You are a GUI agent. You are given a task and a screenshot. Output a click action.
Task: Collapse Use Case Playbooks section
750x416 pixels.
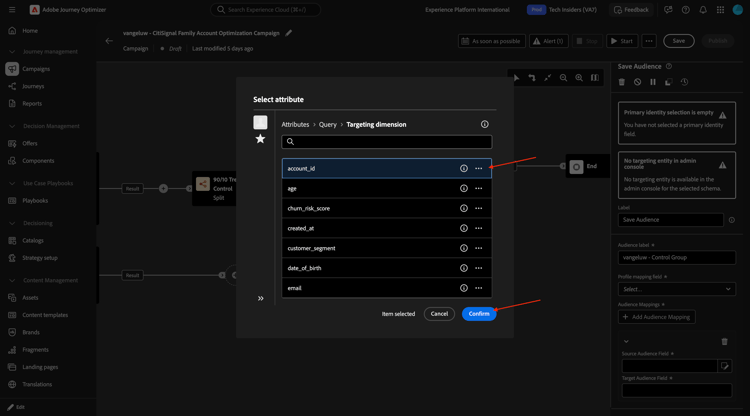pos(12,184)
